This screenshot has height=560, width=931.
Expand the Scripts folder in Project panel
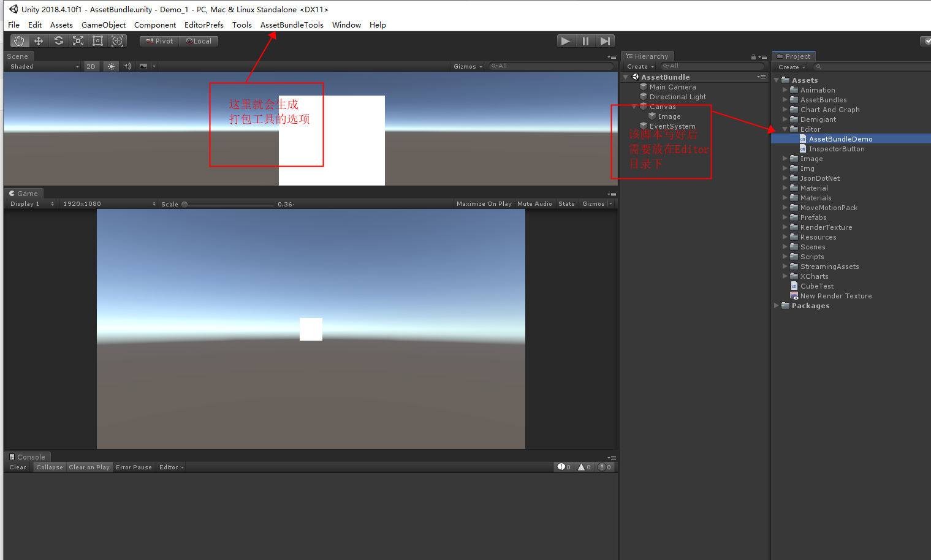pos(785,257)
